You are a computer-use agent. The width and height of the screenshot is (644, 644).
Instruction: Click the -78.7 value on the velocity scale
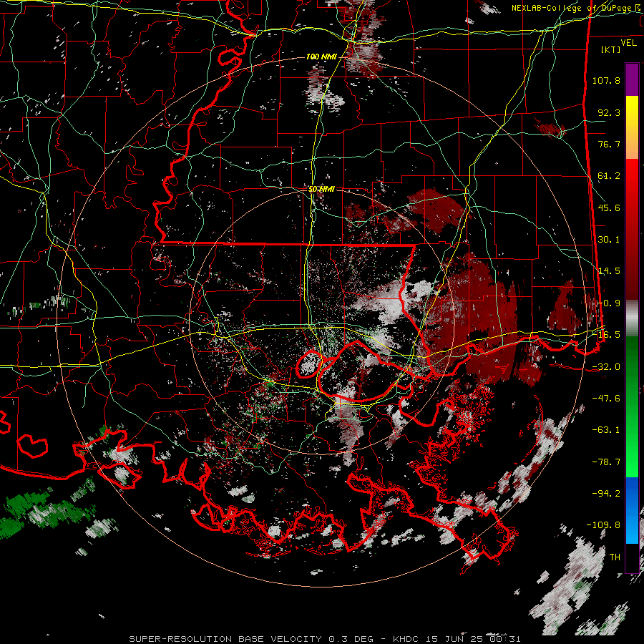point(606,462)
